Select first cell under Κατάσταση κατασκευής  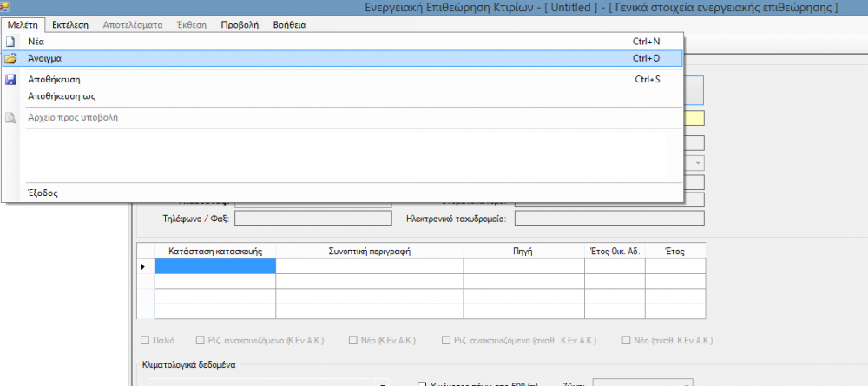tap(215, 266)
